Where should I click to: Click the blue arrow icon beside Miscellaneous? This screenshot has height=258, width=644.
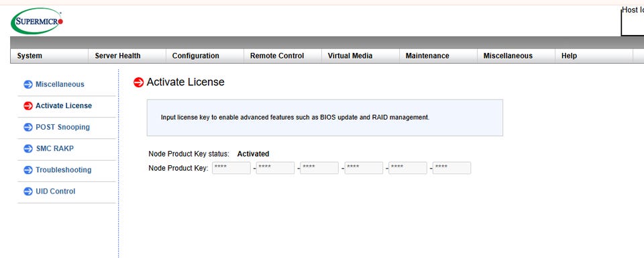(x=28, y=85)
